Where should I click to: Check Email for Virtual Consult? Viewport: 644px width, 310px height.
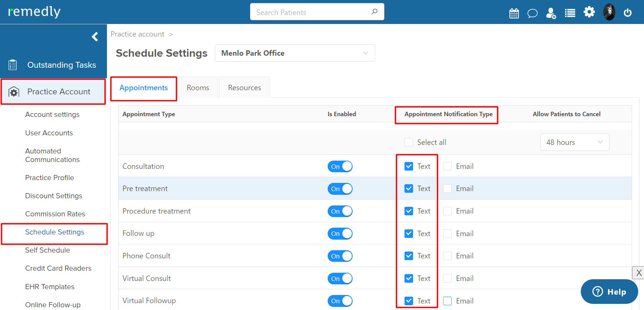[x=447, y=278]
